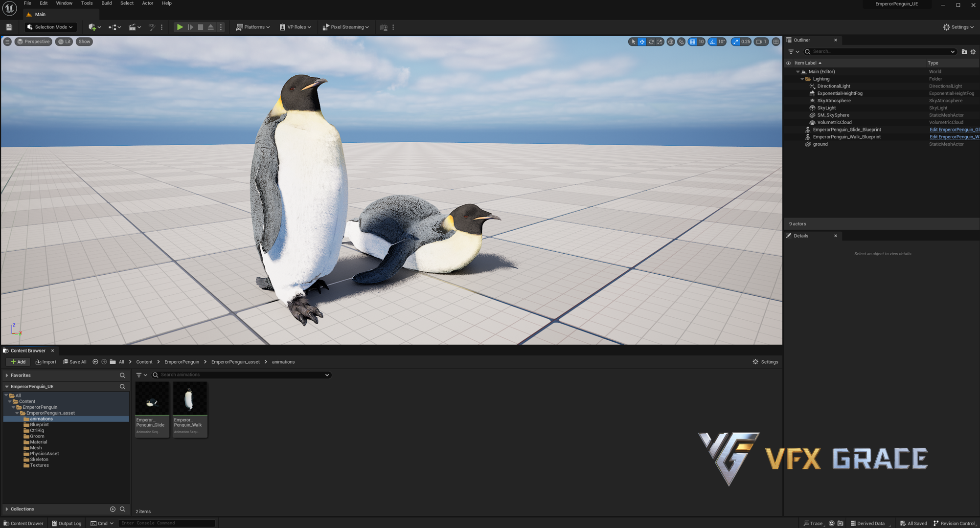Open the Selection Mode dropdown

(50, 27)
